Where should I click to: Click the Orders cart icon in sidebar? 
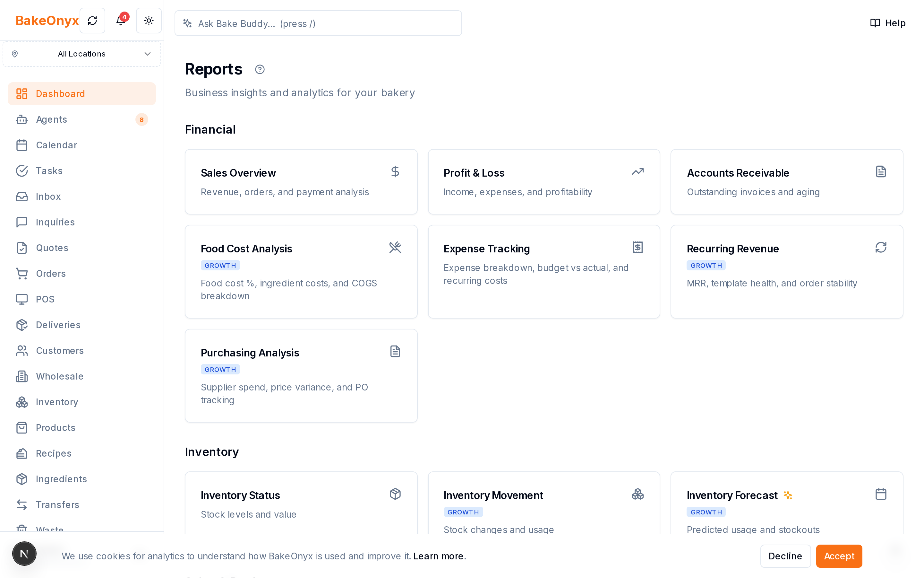point(22,273)
